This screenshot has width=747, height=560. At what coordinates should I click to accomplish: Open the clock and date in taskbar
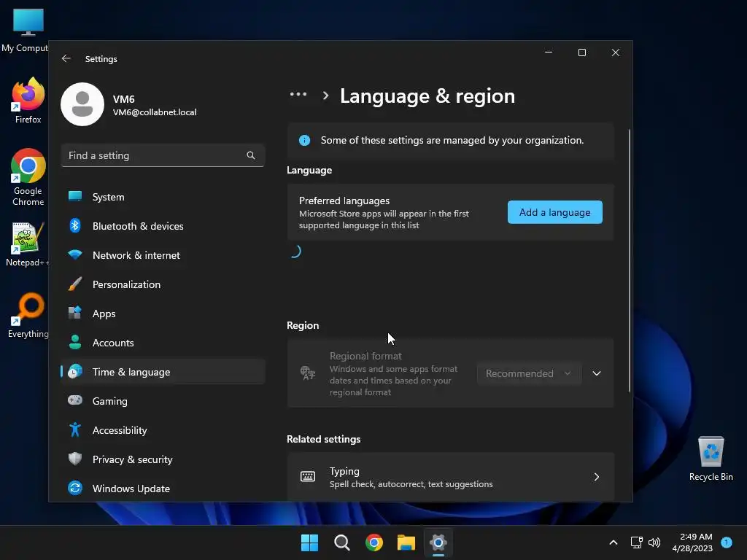(692, 542)
